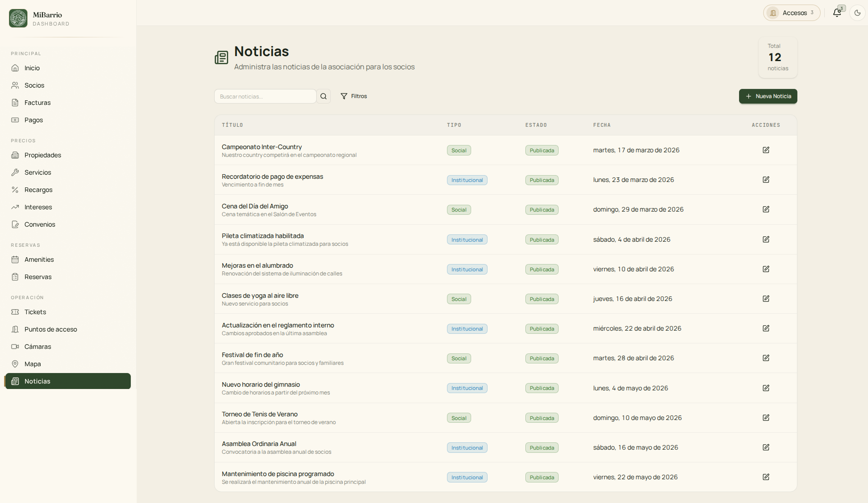Image resolution: width=868 pixels, height=503 pixels.
Task: Click the search magnifier icon button
Action: (324, 96)
